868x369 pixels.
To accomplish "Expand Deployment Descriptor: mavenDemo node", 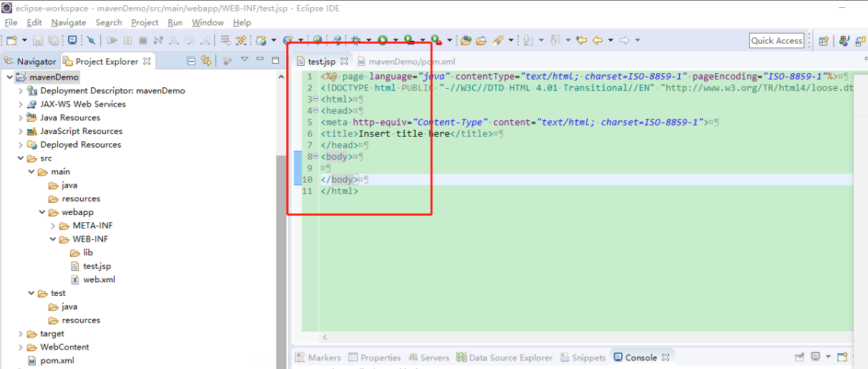I will (x=20, y=91).
